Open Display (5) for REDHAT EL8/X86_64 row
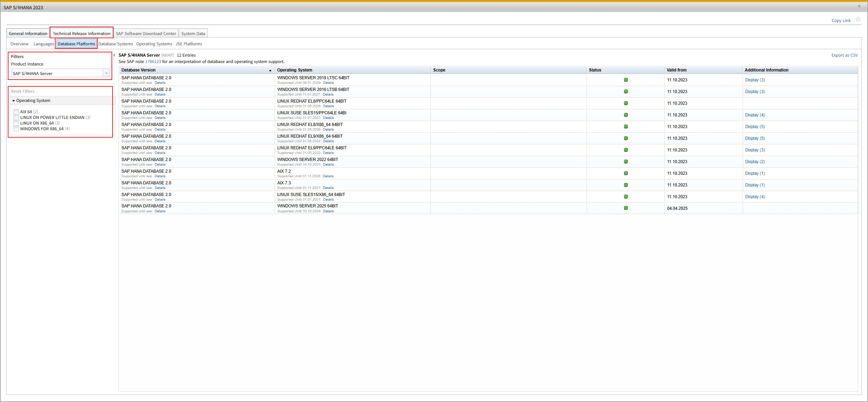 pyautogui.click(x=755, y=127)
